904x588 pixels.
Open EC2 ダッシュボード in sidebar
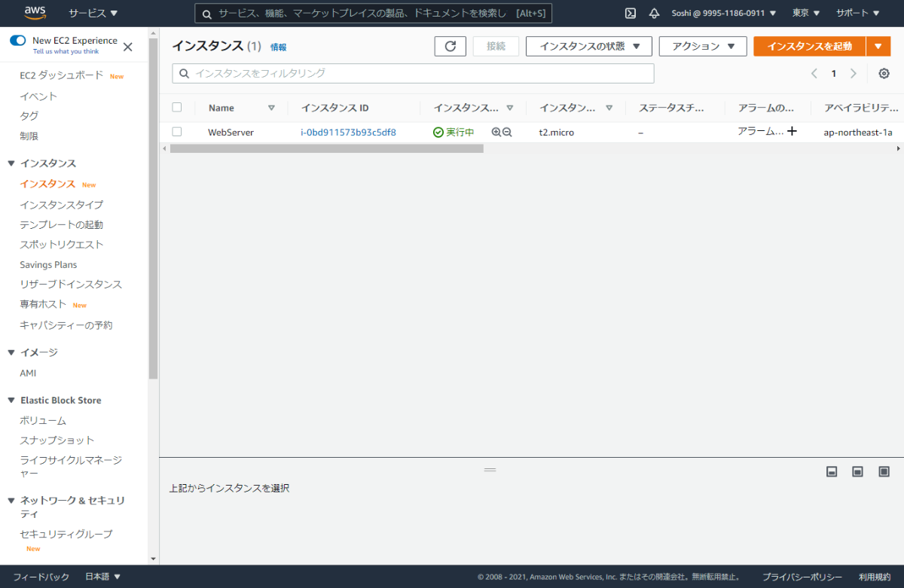coord(62,75)
